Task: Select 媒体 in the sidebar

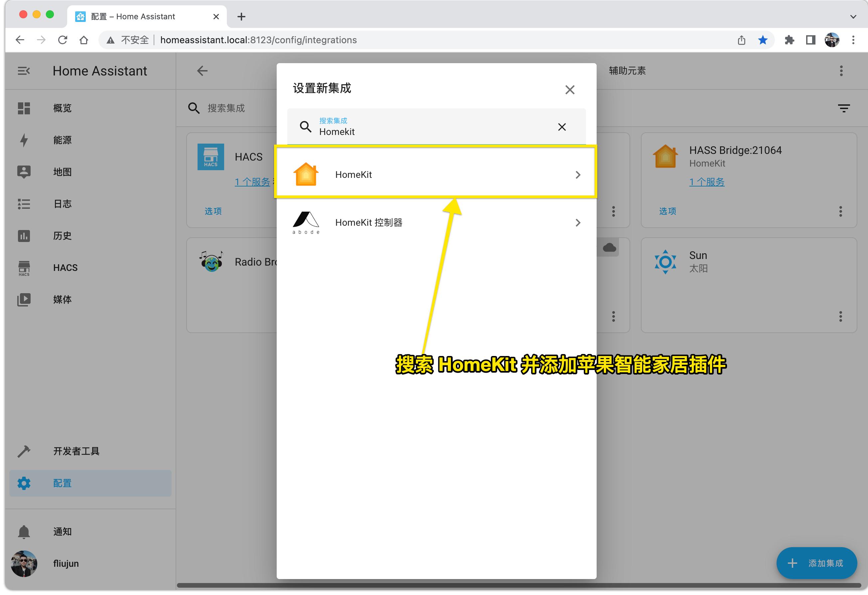Action: click(62, 299)
